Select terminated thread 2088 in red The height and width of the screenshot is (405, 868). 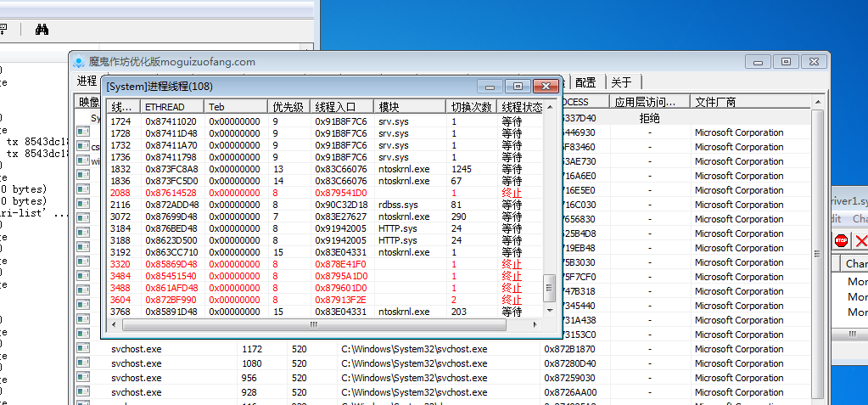[x=326, y=193]
